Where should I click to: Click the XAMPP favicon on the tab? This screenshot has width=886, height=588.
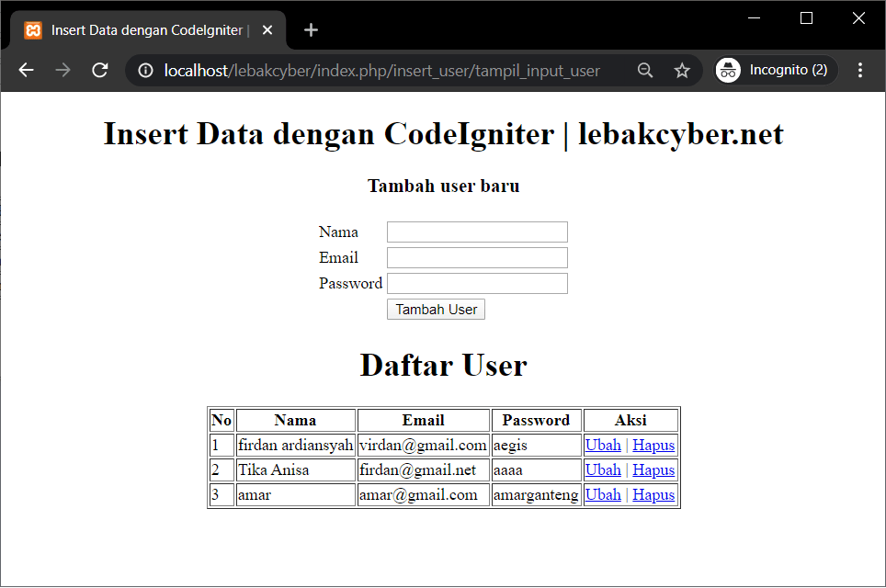[x=33, y=30]
